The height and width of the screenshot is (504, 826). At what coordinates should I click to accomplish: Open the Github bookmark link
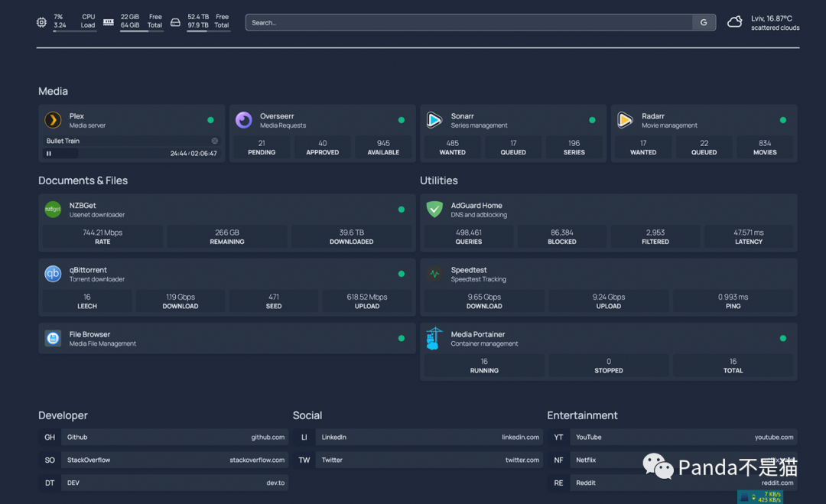point(175,437)
